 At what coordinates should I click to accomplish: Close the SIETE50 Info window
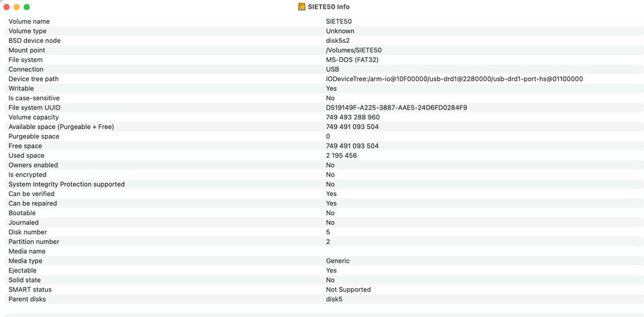point(7,7)
